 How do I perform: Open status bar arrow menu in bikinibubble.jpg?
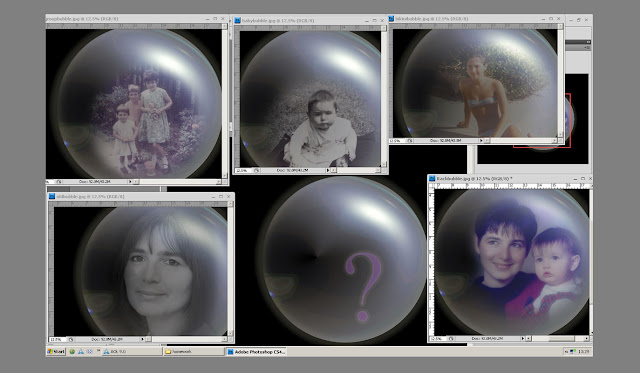[481, 140]
